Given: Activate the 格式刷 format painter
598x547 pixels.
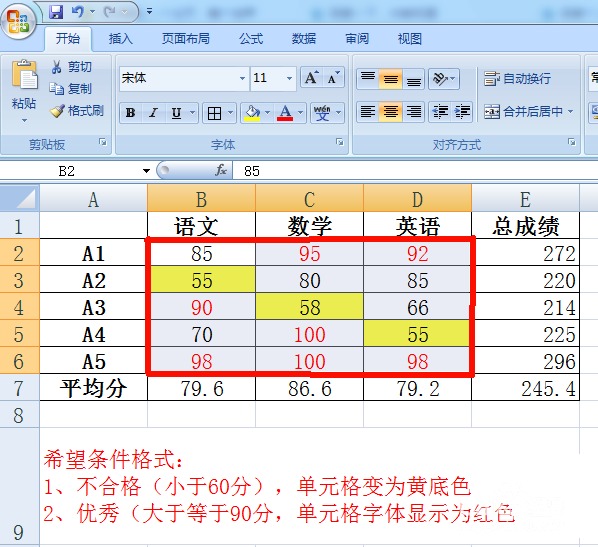Looking at the screenshot, I should tap(77, 111).
